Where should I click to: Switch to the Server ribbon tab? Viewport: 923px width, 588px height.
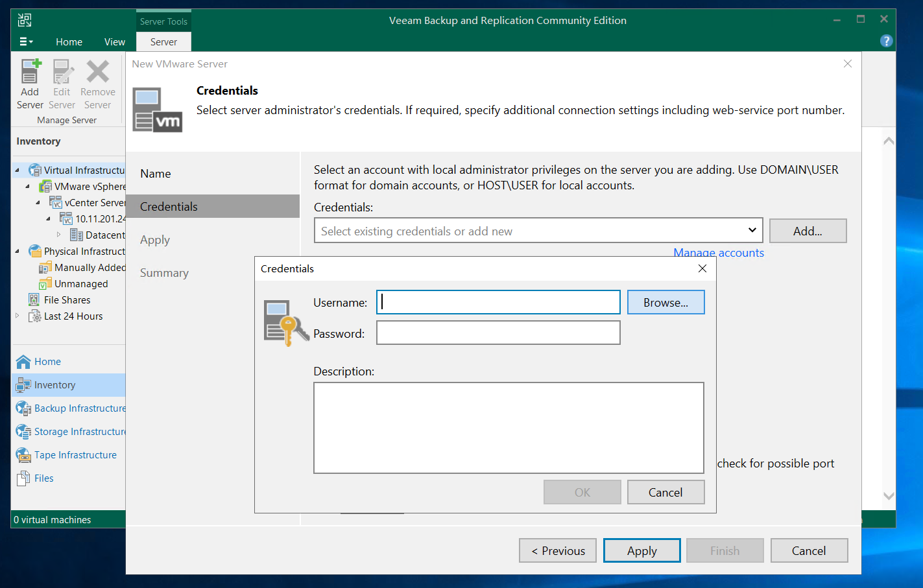[x=163, y=42]
